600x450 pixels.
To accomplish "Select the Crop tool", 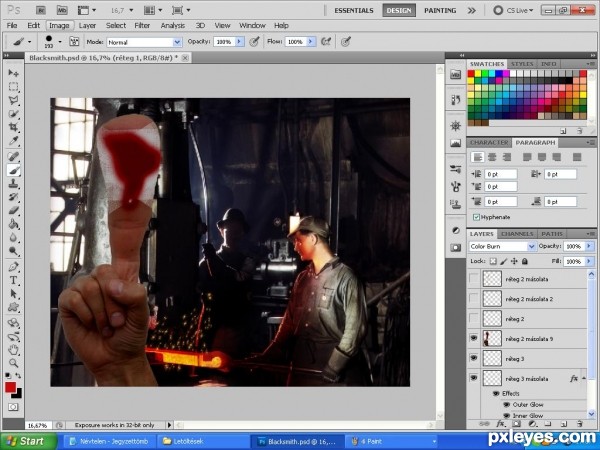I will point(13,127).
